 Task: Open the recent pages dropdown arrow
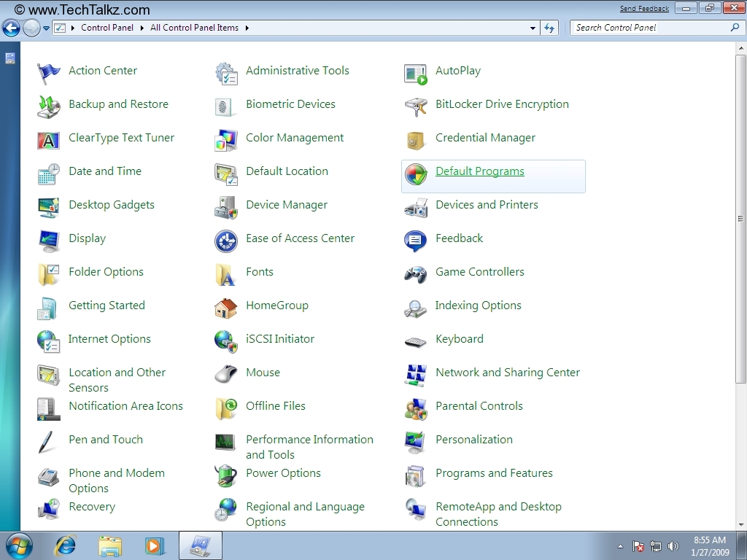[46, 28]
